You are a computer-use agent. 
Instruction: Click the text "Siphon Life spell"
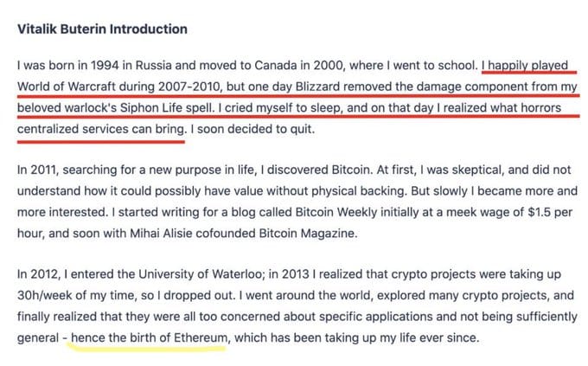pos(167,108)
